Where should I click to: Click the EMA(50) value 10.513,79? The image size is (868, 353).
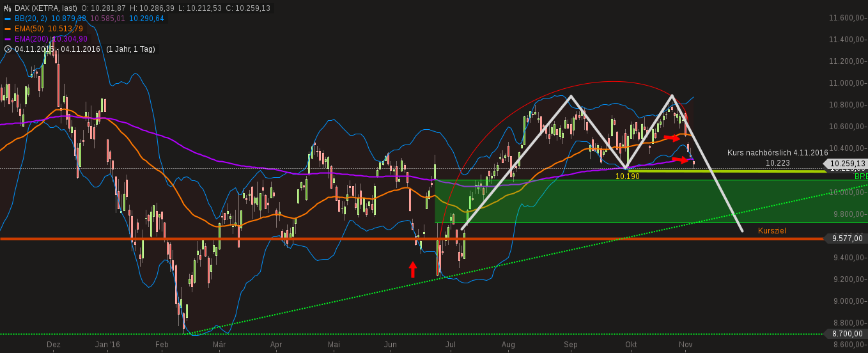pos(65,29)
